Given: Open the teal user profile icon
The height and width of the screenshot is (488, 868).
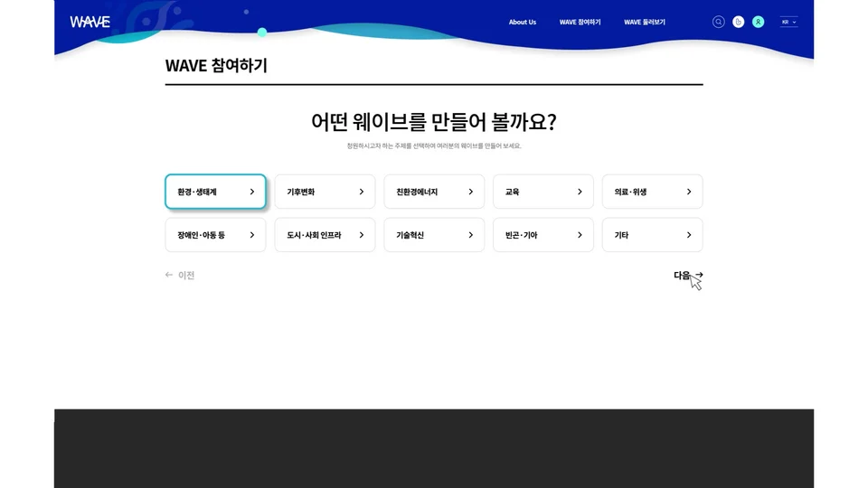Looking at the screenshot, I should click(758, 22).
